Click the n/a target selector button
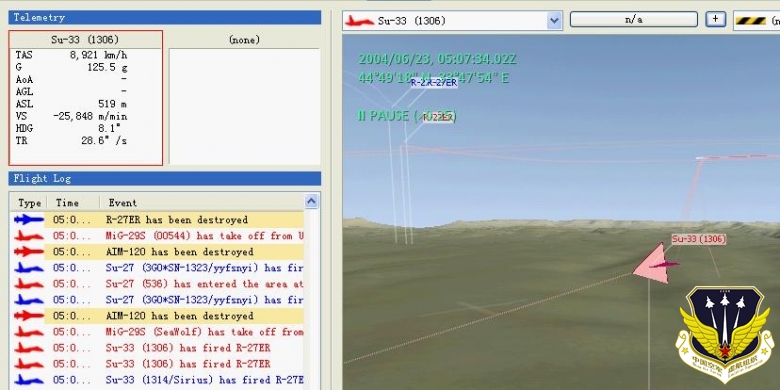The width and height of the screenshot is (780, 390). (x=633, y=20)
